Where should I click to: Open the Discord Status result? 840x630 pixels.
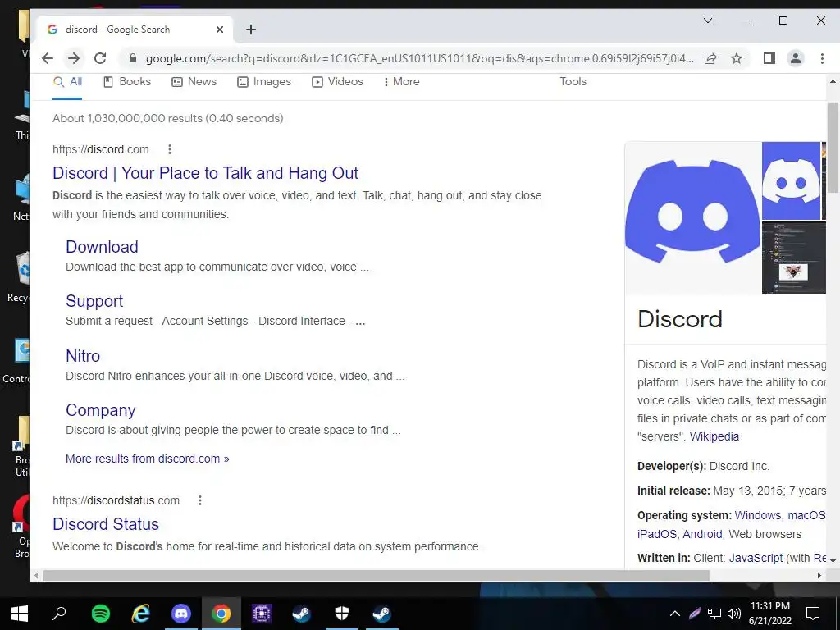(x=106, y=524)
